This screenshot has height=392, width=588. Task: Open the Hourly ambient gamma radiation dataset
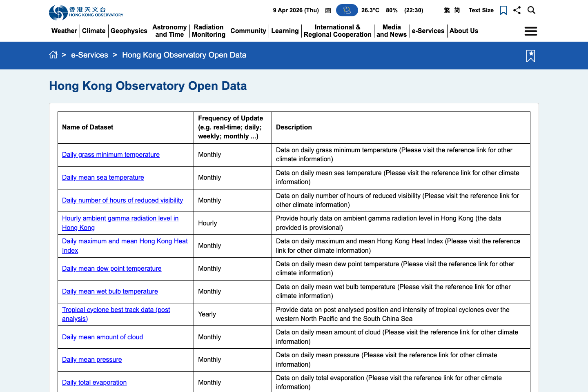[120, 223]
